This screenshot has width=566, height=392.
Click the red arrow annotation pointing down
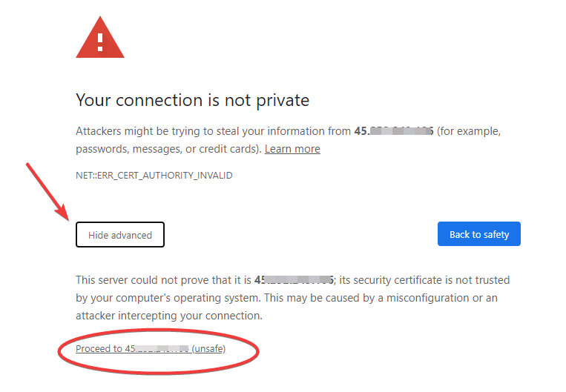tap(49, 191)
